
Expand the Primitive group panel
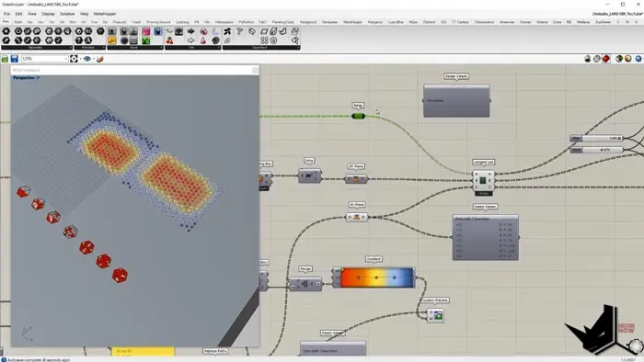pyautogui.click(x=89, y=48)
